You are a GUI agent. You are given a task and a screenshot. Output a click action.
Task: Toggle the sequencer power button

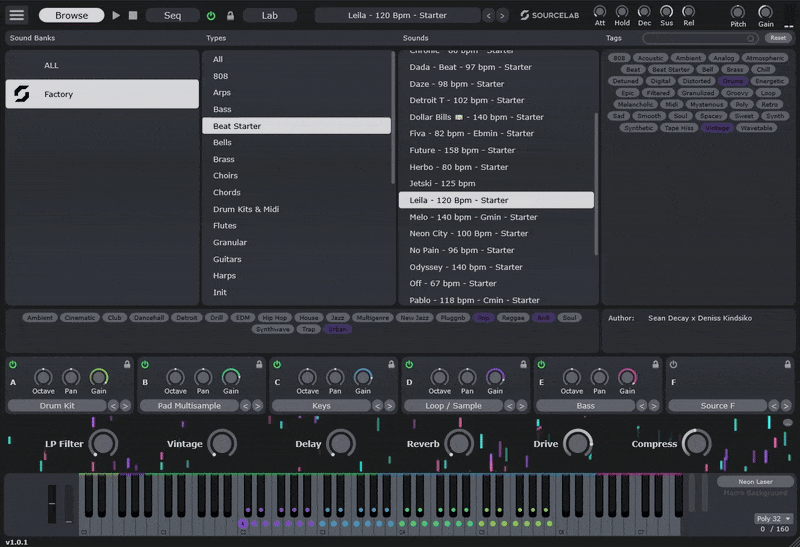[x=211, y=16]
